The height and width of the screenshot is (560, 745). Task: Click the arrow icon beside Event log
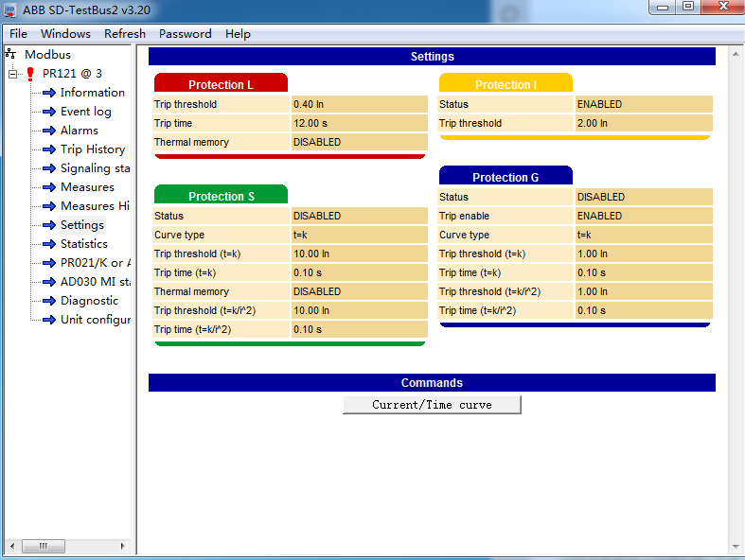[x=49, y=112]
